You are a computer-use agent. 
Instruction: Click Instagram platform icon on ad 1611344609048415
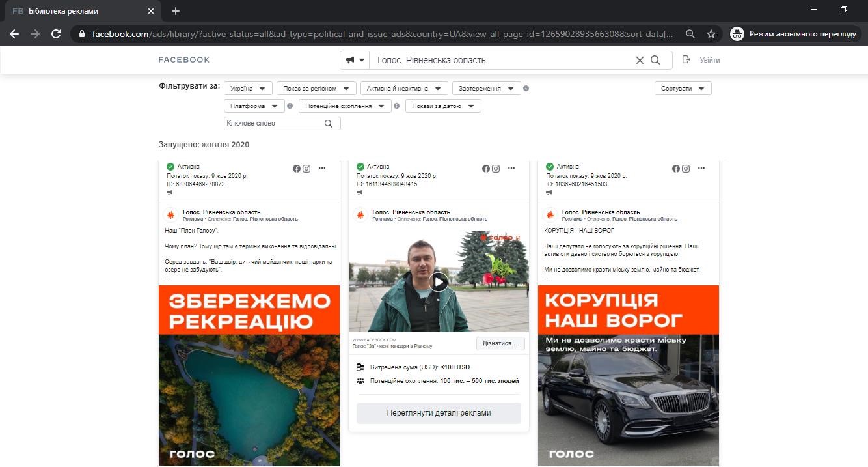click(496, 169)
